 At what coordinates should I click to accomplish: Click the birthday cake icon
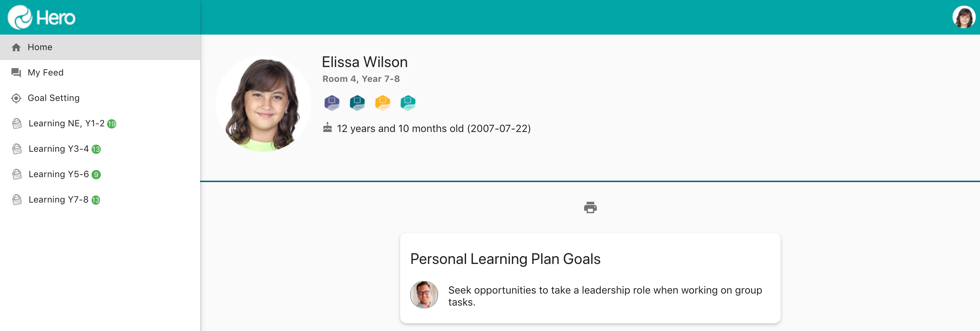[x=327, y=128]
